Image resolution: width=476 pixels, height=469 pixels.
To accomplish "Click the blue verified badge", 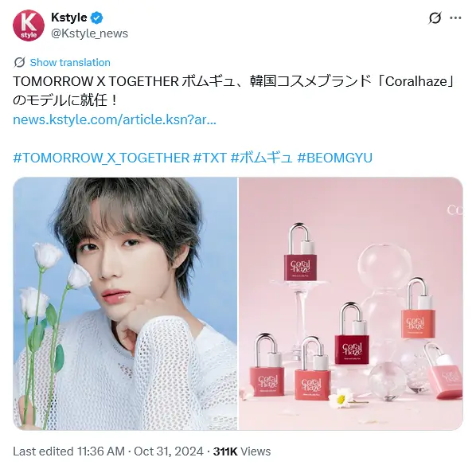I will tap(96, 18).
